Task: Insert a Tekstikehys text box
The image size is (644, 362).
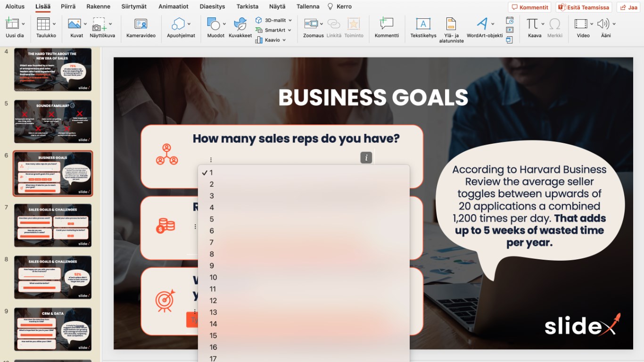Action: coord(423,28)
